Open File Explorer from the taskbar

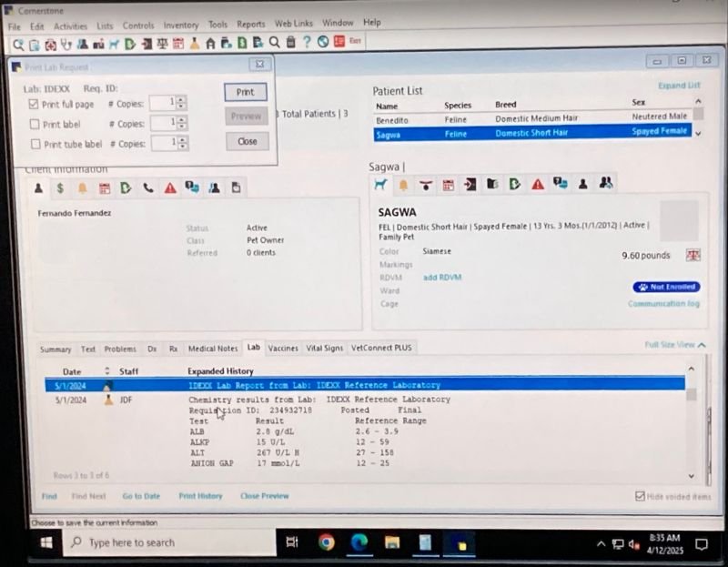click(x=392, y=542)
